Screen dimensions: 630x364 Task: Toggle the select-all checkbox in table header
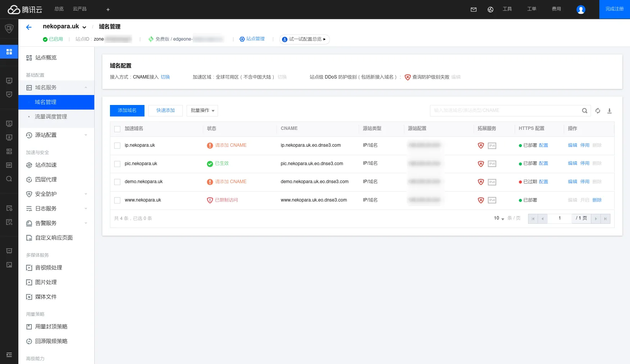pos(117,129)
